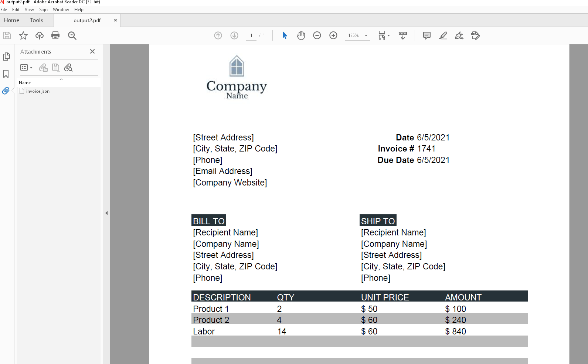Click the Labor quantity 14
Viewport: 588px width, 364px height.
[282, 331]
